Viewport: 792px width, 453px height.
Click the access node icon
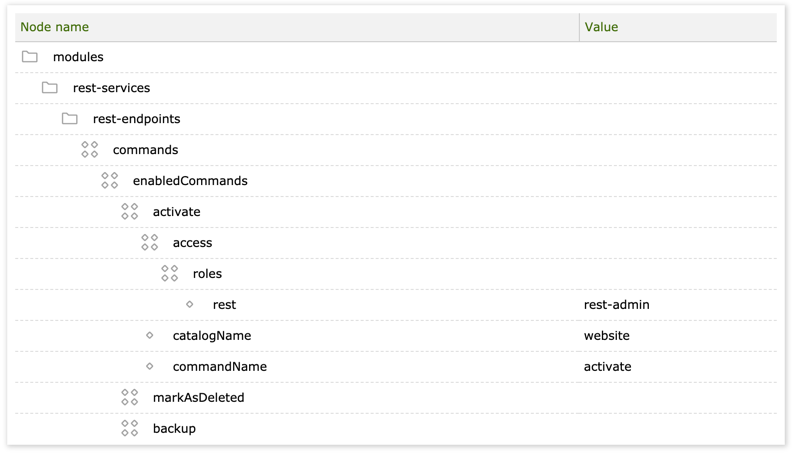[150, 243]
